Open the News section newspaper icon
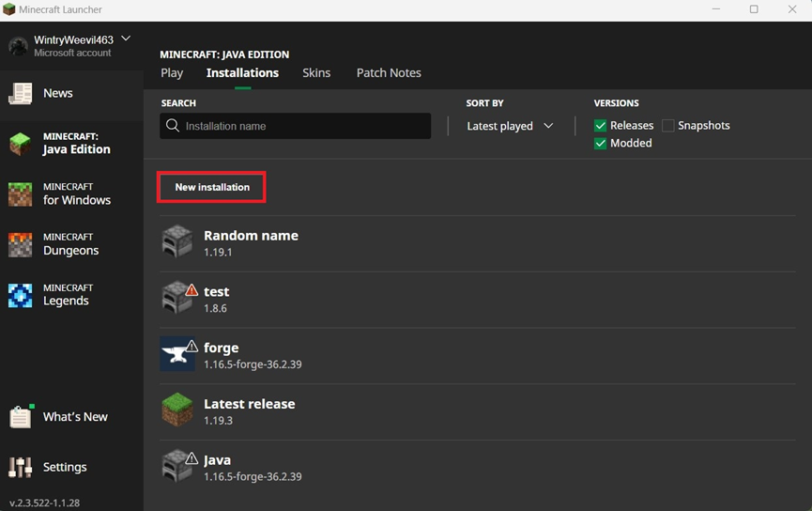Image resolution: width=812 pixels, height=511 pixels. click(21, 93)
